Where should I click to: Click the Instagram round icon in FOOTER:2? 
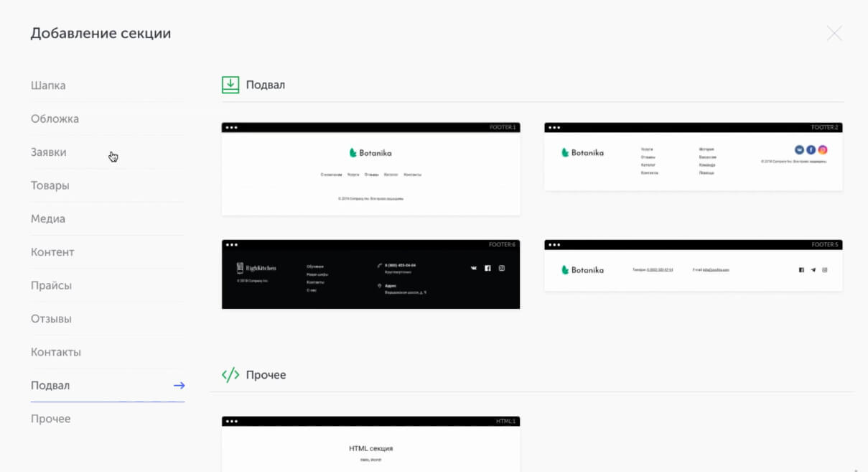823,149
